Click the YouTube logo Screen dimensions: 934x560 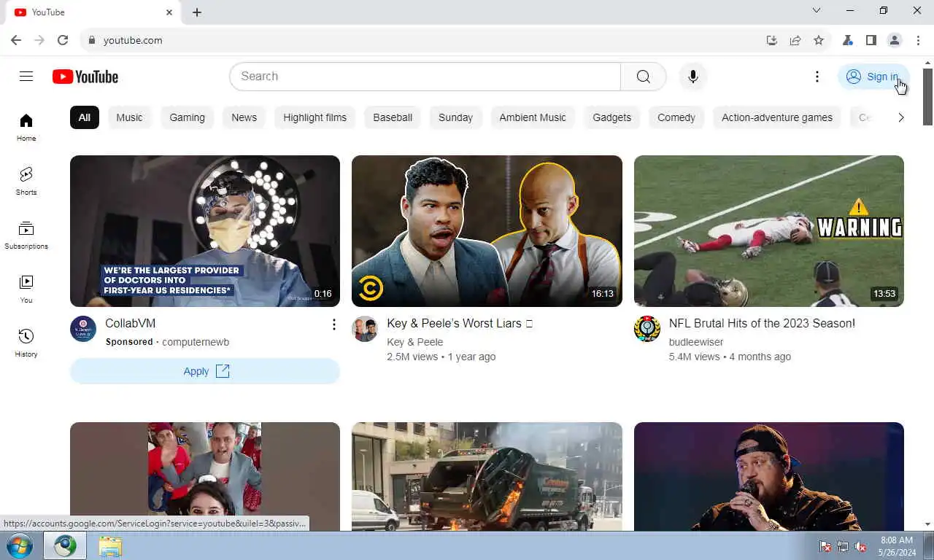85,77
